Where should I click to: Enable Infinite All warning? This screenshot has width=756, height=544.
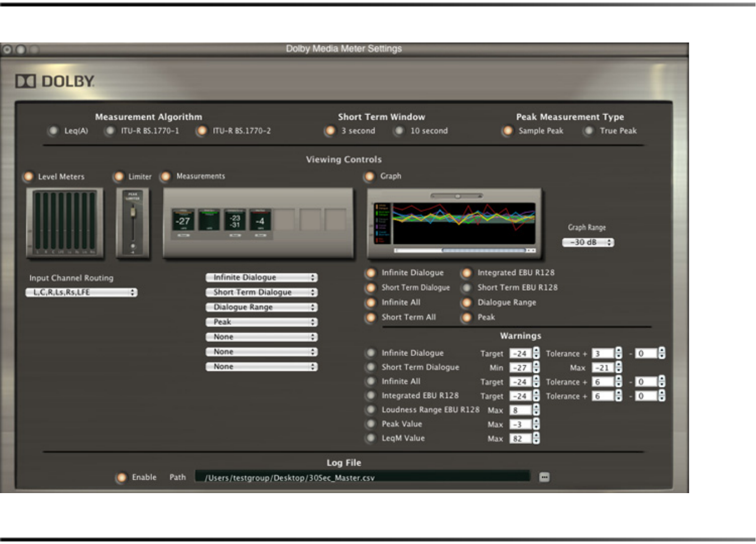(x=370, y=381)
